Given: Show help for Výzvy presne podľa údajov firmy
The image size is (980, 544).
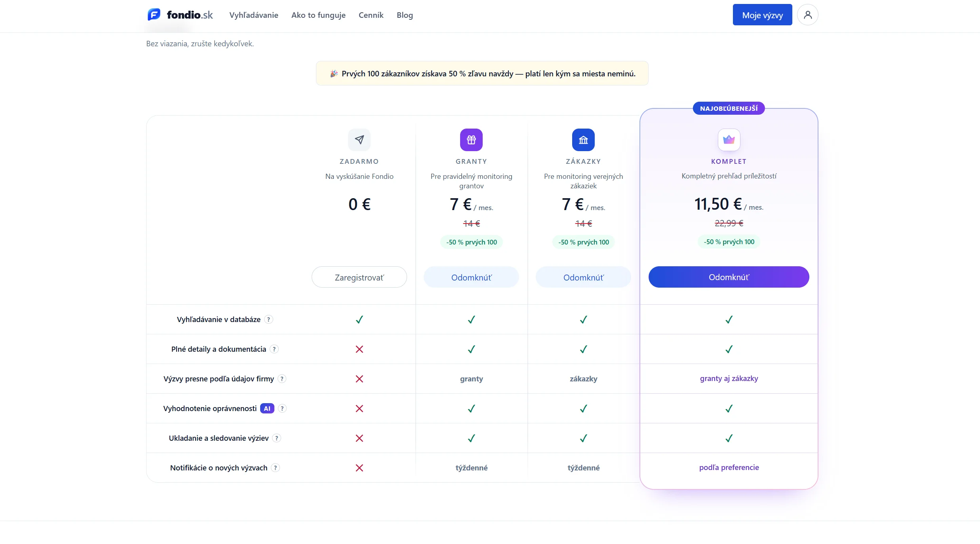Looking at the screenshot, I should click(282, 379).
